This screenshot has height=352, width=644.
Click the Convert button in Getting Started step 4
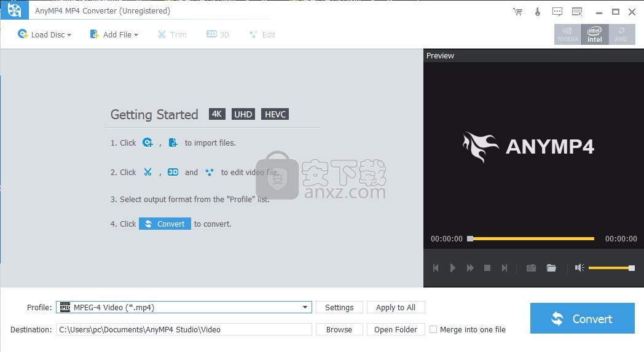pos(165,224)
